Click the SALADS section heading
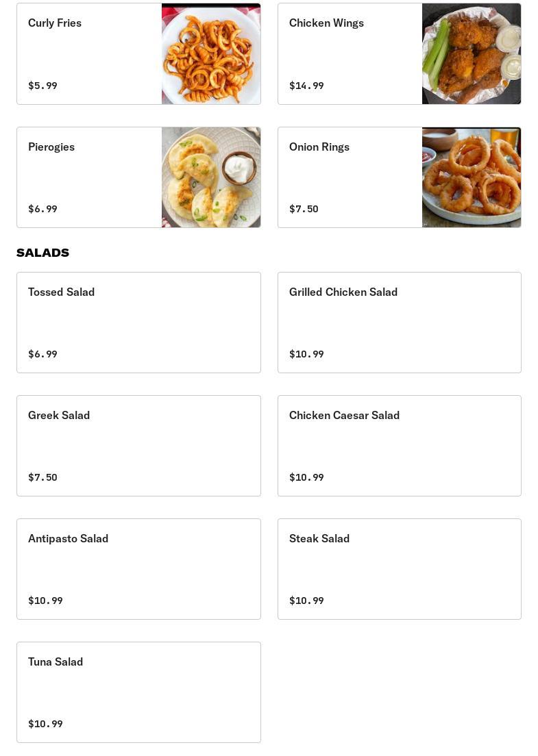This screenshot has width=538, height=756. click(x=43, y=253)
